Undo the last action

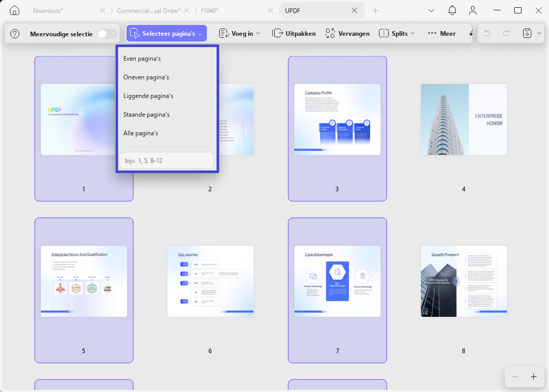click(487, 33)
